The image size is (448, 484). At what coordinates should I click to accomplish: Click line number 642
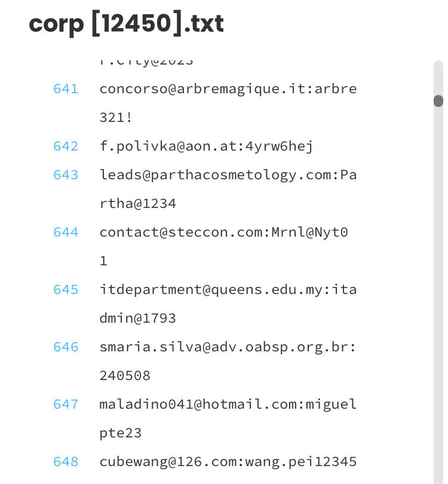pyautogui.click(x=66, y=146)
